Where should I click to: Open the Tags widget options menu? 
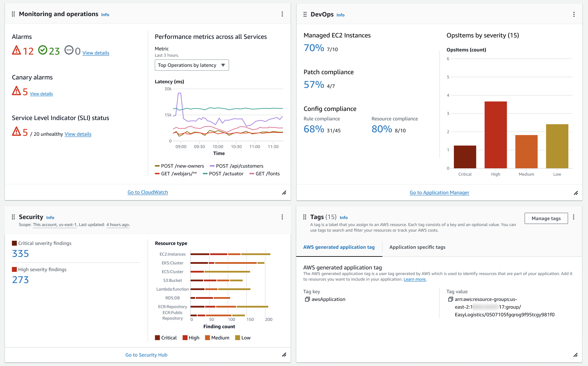(574, 217)
